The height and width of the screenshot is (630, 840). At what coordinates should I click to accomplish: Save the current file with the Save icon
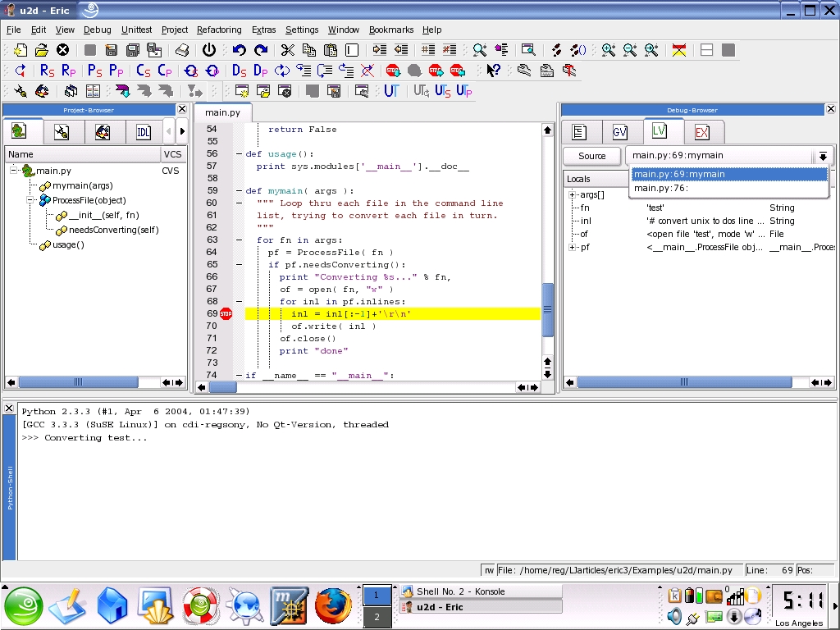pos(110,51)
